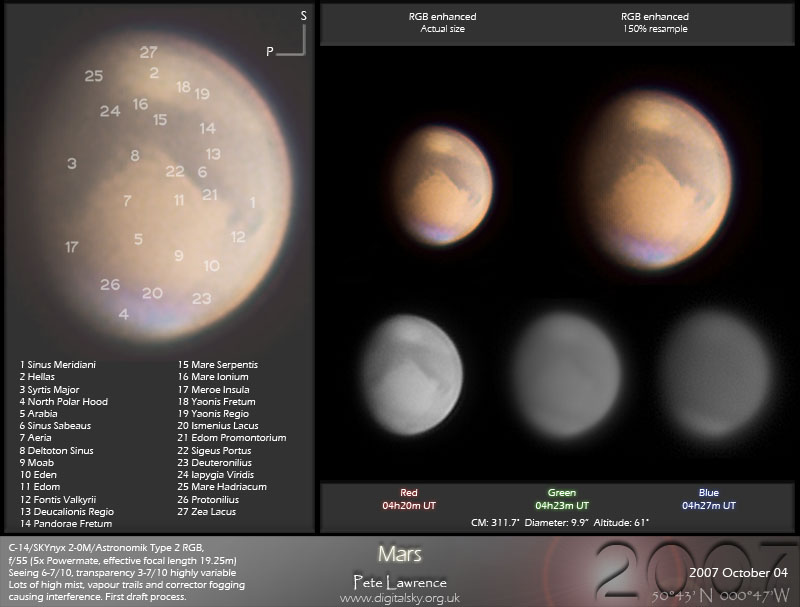Viewport: 800px width, 607px height.
Task: Open the www.digitalsky.org.uk website link
Action: pyautogui.click(x=399, y=598)
